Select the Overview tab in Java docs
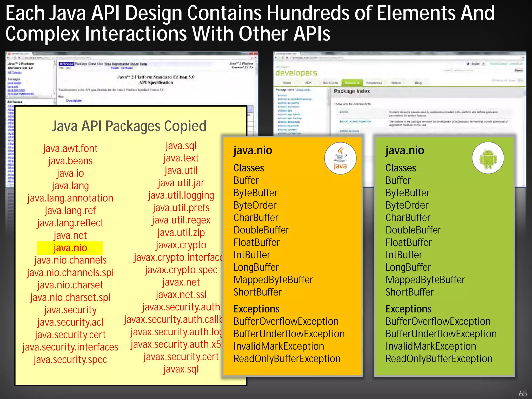Image resolution: width=532 pixels, height=399 pixels. click(x=66, y=64)
